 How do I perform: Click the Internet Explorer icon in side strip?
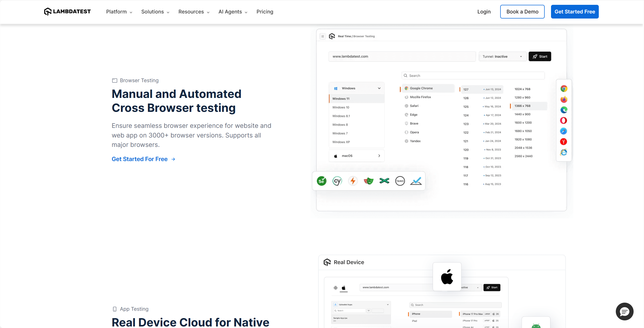click(564, 152)
